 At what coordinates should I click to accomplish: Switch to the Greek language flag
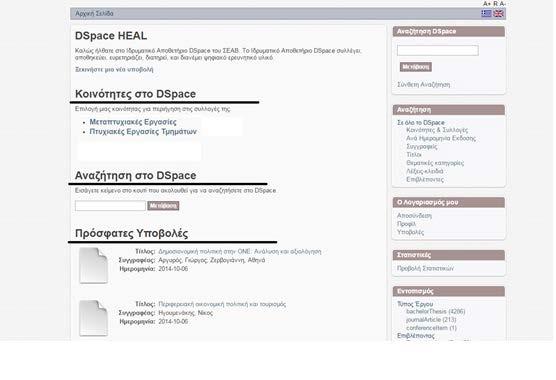pyautogui.click(x=486, y=13)
